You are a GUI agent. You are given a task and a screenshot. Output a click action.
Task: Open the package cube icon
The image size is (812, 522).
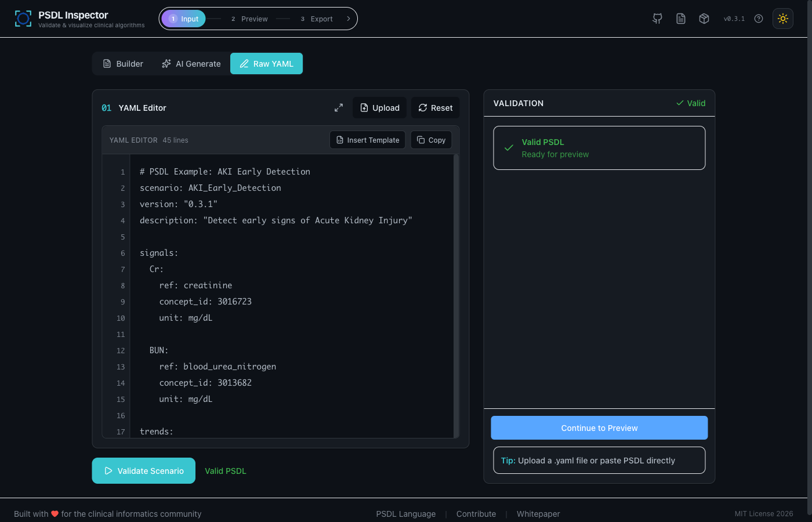coord(704,19)
